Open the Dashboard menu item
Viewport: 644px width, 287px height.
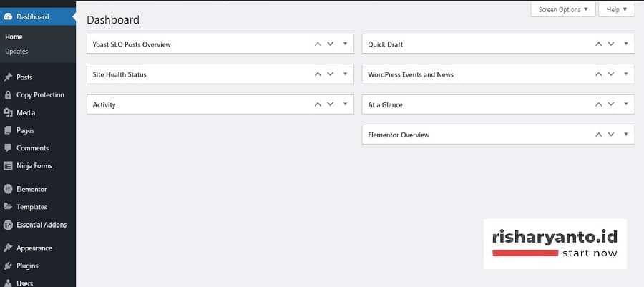38,17
